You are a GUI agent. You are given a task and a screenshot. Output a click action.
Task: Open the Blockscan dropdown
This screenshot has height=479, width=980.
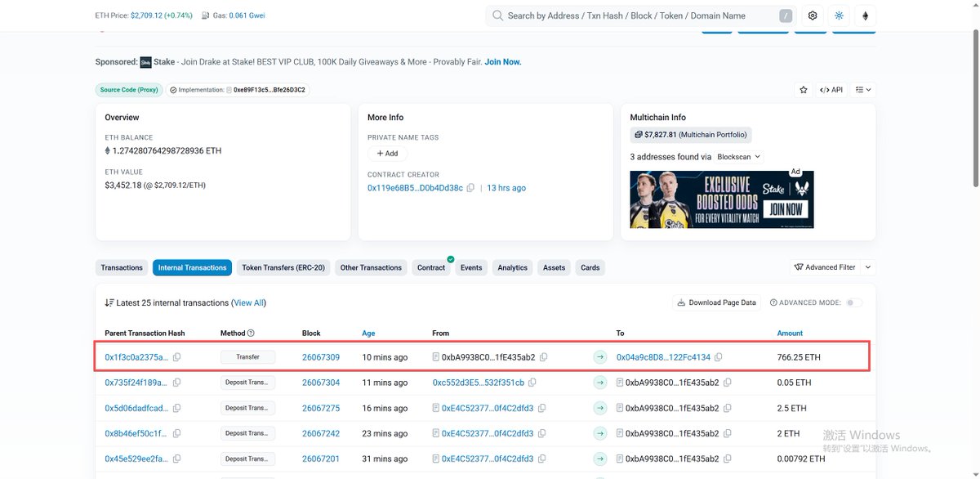(739, 157)
